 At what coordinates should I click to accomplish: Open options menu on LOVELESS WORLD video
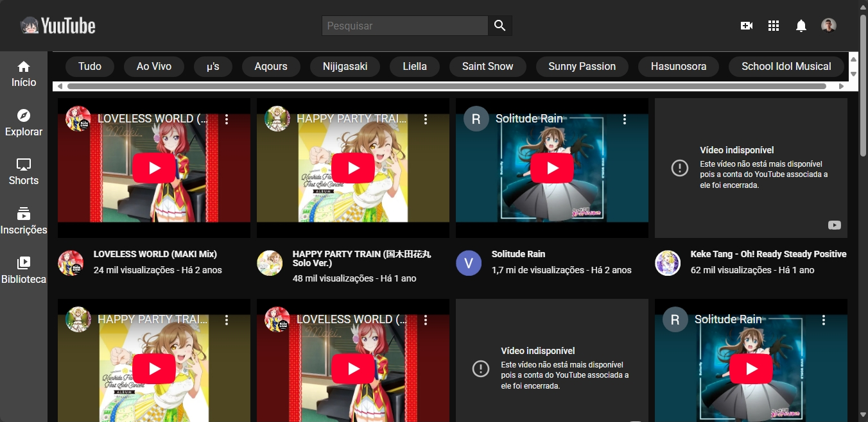(227, 119)
